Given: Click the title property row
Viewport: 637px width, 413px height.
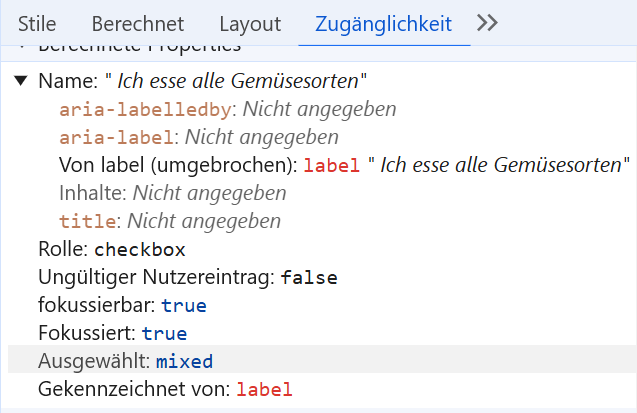Looking at the screenshot, I should point(169,221).
